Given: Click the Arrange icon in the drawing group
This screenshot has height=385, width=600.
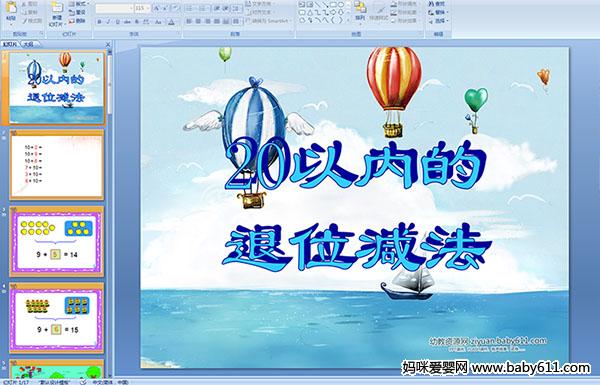Looking at the screenshot, I should point(360,10).
